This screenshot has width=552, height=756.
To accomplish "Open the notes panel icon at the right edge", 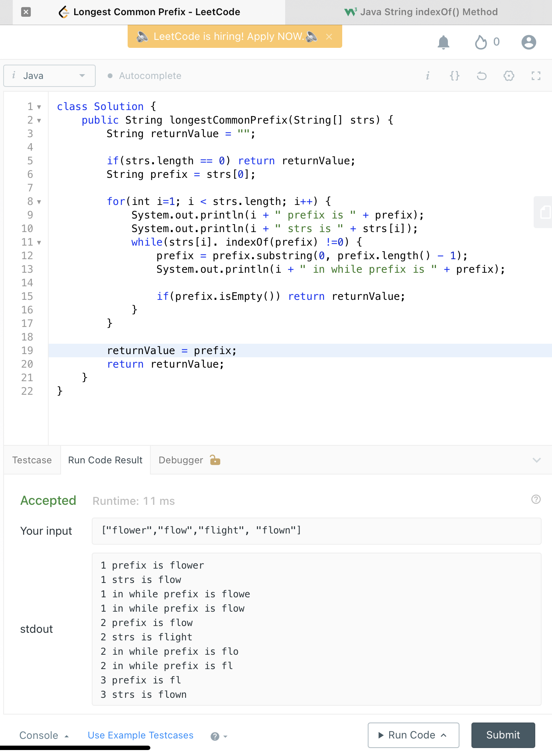I will tap(544, 212).
